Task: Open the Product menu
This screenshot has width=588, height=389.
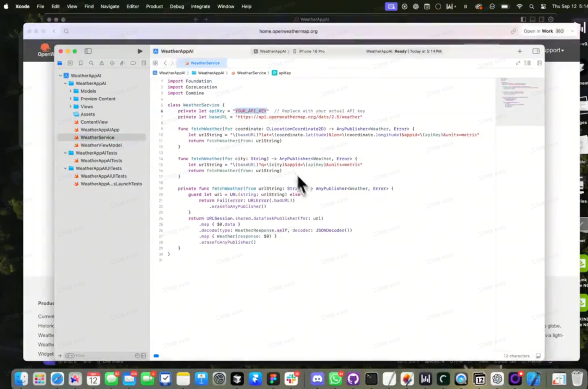Action: tap(155, 7)
